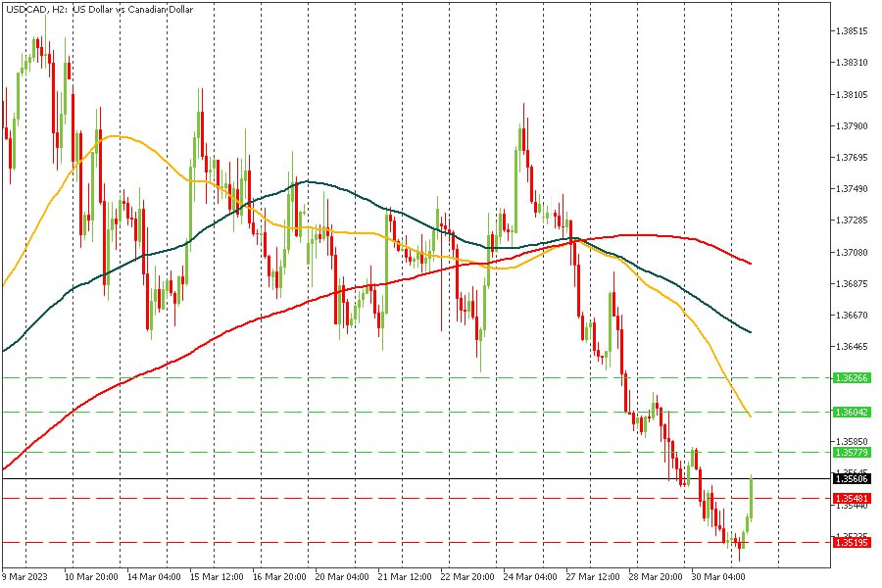Click the 1.35195 red price level label
The image size is (882, 588).
point(852,542)
